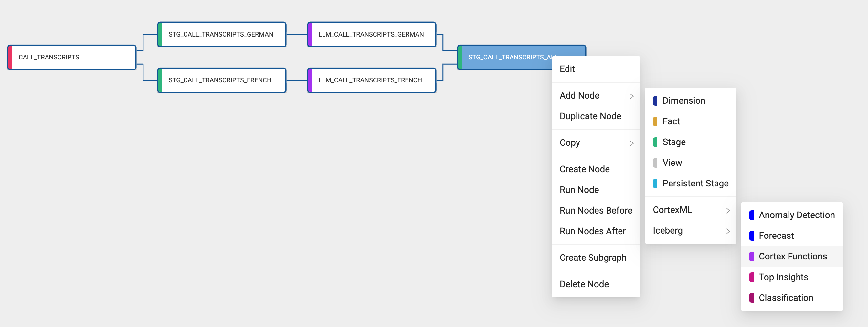868x327 pixels.
Task: Click the LLM_CALL_TRANSCRIPTS_FRENCH node
Action: [372, 80]
